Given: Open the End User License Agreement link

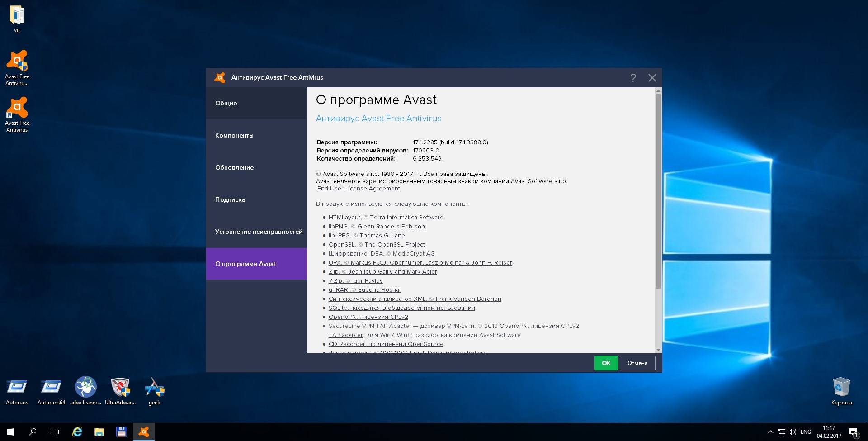Looking at the screenshot, I should pyautogui.click(x=359, y=189).
